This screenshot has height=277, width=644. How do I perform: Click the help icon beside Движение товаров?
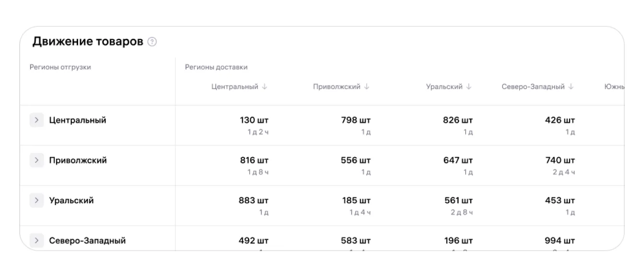click(x=152, y=42)
